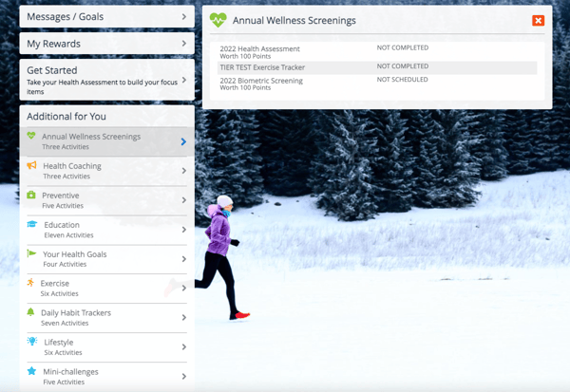Image resolution: width=570 pixels, height=392 pixels.
Task: Click the large heart pulse icon in panel header
Action: click(x=218, y=20)
